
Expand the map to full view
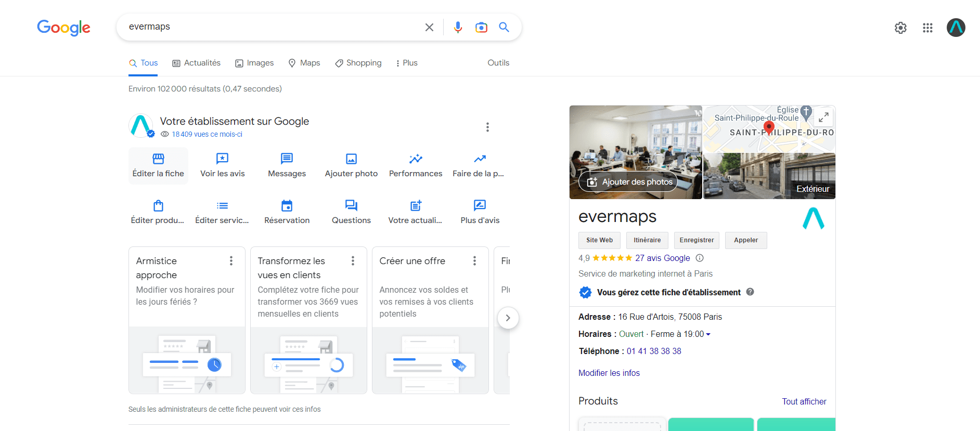tap(823, 117)
